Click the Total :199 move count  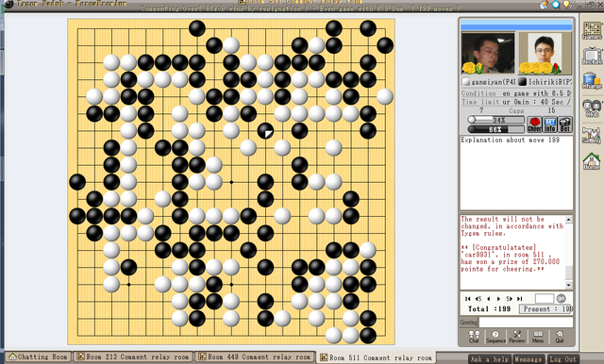489,309
